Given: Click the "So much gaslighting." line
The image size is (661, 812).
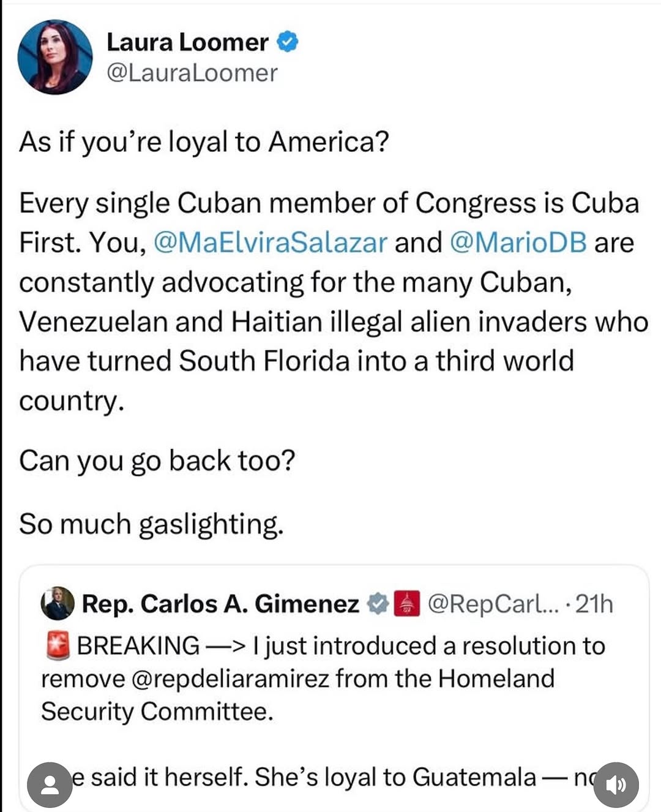Looking at the screenshot, I should click(151, 524).
